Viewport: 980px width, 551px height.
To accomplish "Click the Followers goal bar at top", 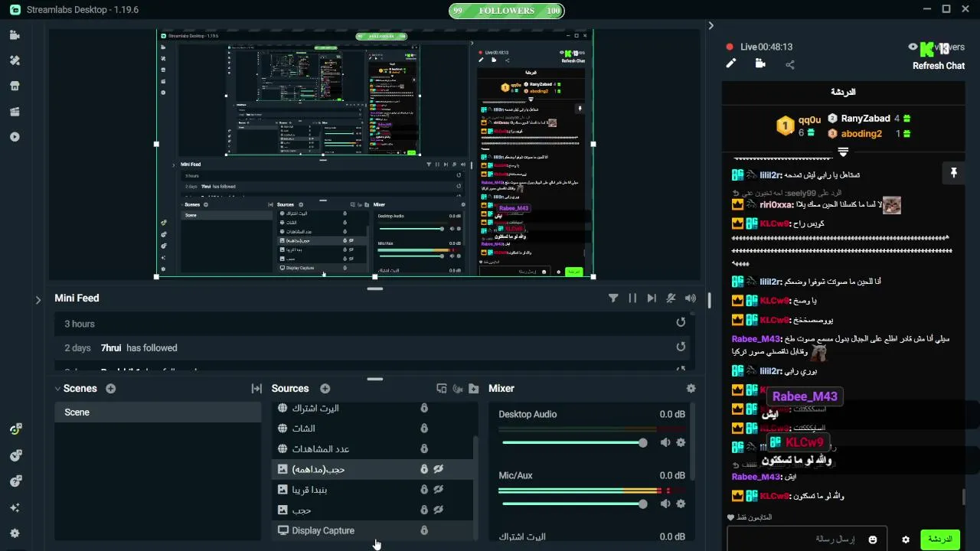I will tap(506, 11).
